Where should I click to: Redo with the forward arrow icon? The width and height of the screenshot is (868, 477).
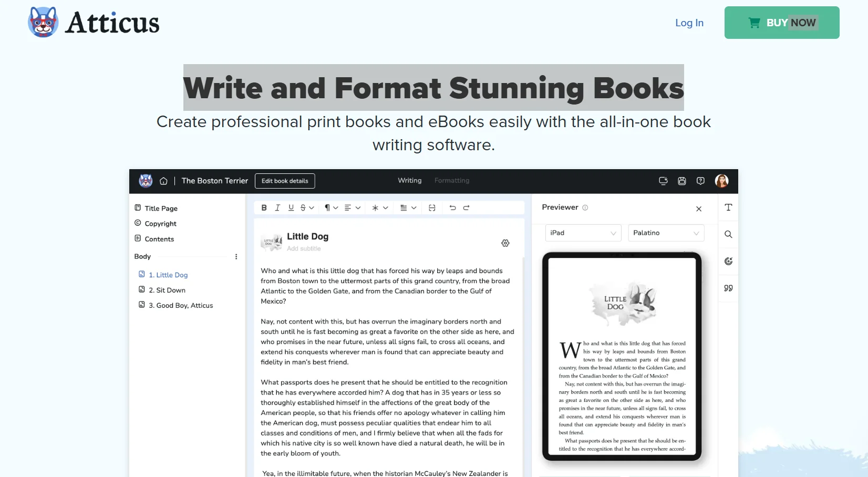[466, 208]
